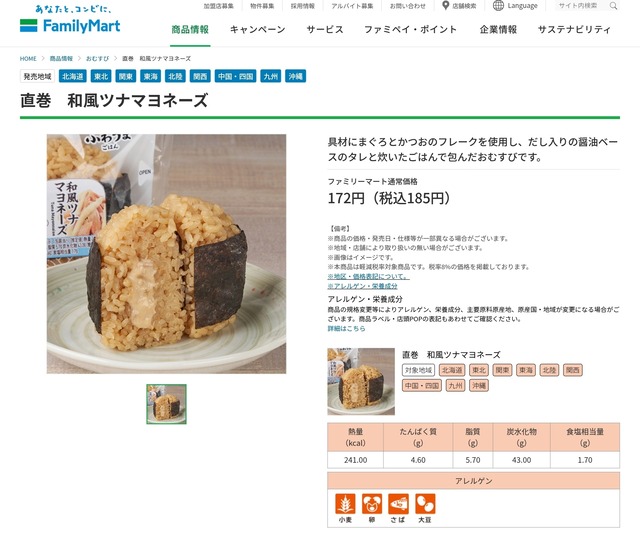Image resolution: width=640 pixels, height=539 pixels.
Task: Go to おむすび breadcrumb link
Action: (98, 58)
